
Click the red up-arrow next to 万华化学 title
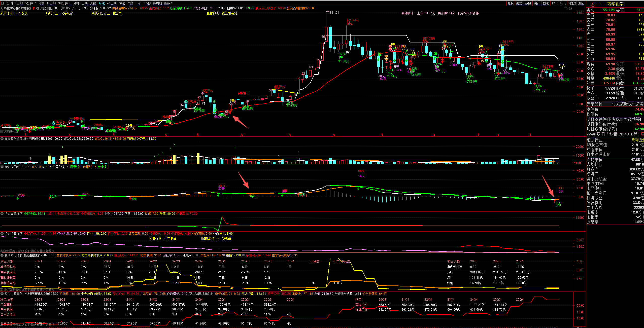[34, 8]
